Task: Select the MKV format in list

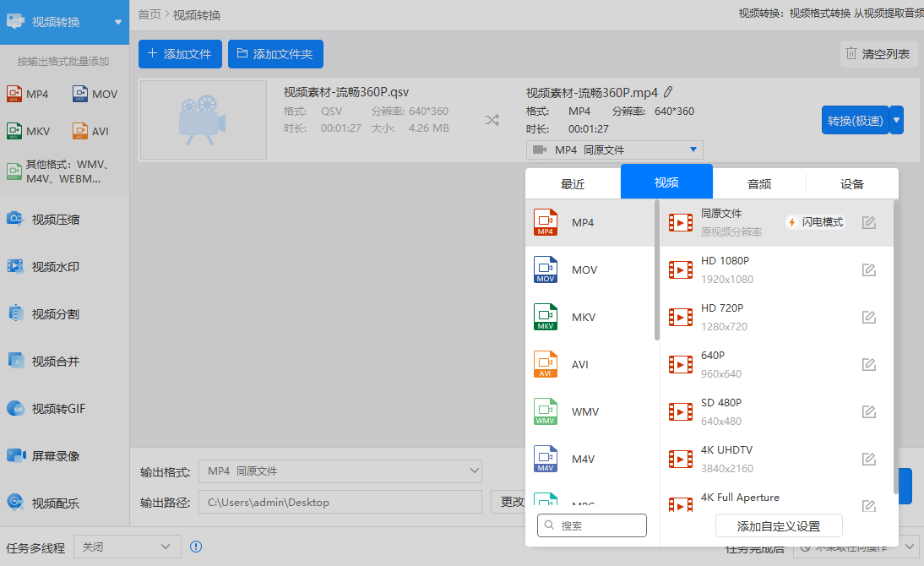Action: coord(583,318)
